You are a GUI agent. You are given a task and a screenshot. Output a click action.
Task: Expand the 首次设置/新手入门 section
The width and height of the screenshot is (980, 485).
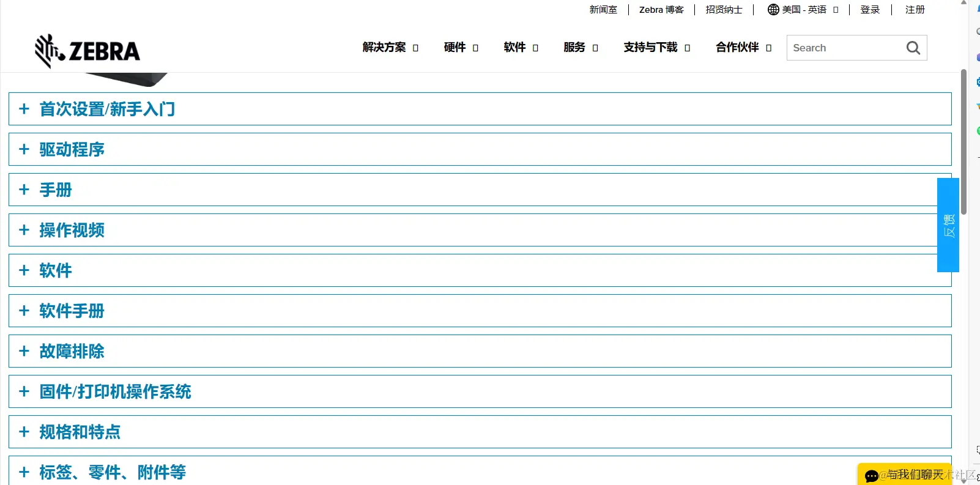point(480,109)
